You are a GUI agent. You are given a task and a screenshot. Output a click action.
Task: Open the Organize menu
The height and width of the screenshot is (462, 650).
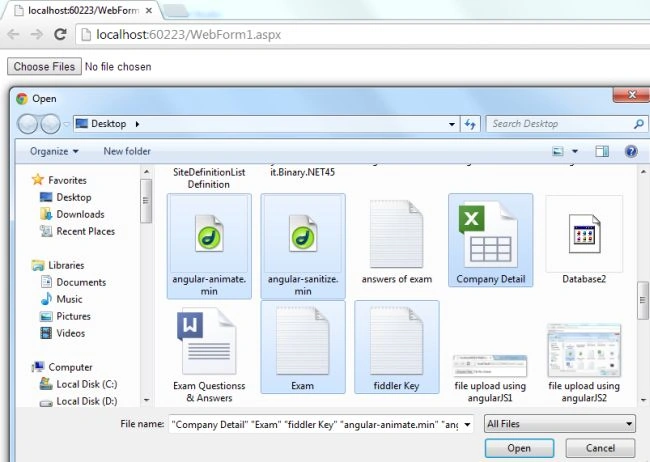pyautogui.click(x=54, y=151)
